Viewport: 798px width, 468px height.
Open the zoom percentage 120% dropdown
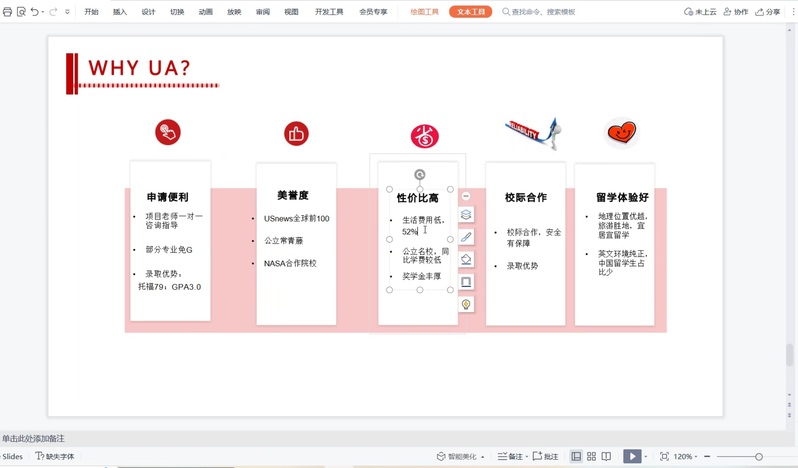point(685,456)
